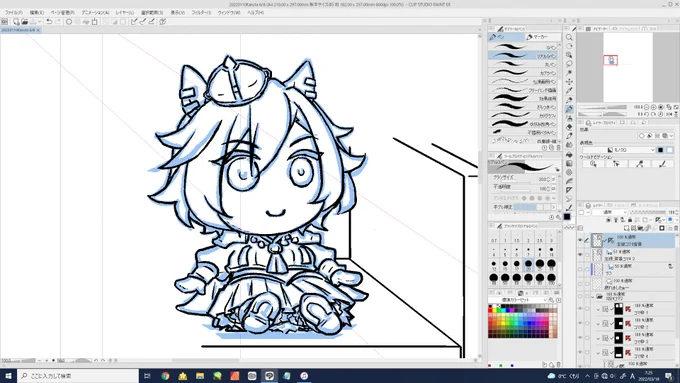680x383 pixels.
Task: Select the Gペン brush
Action: pyautogui.click(x=523, y=47)
